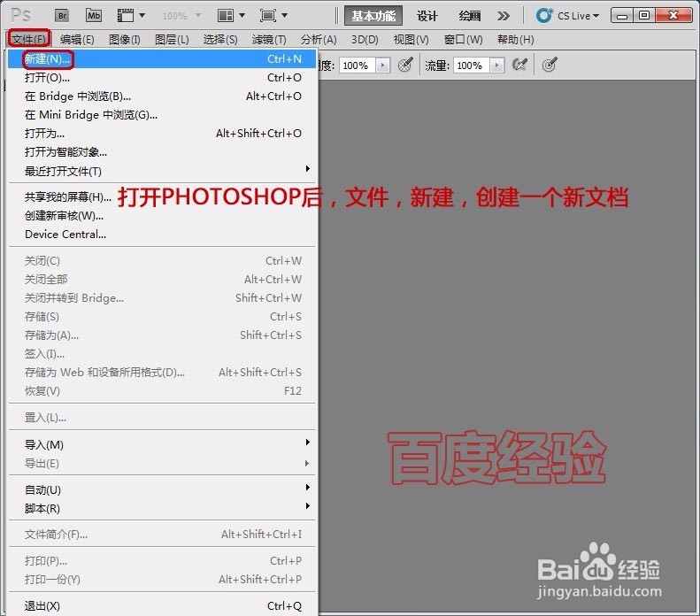Toggle tablet pressure for size icon

click(550, 65)
